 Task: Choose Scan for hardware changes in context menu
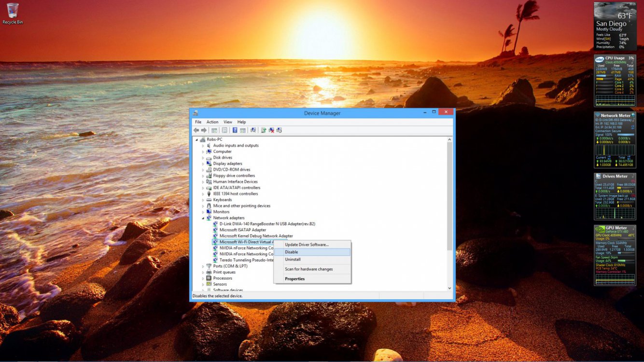tap(312, 269)
